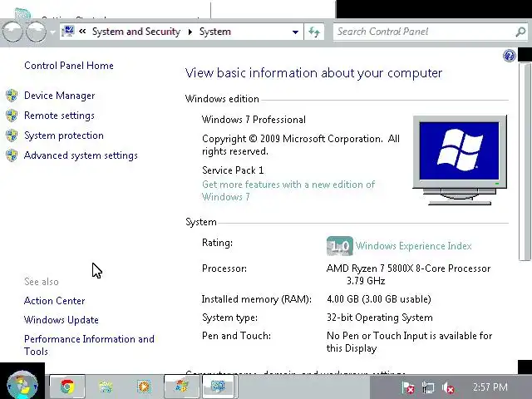Open Remote settings link
The image size is (532, 399).
click(x=59, y=116)
